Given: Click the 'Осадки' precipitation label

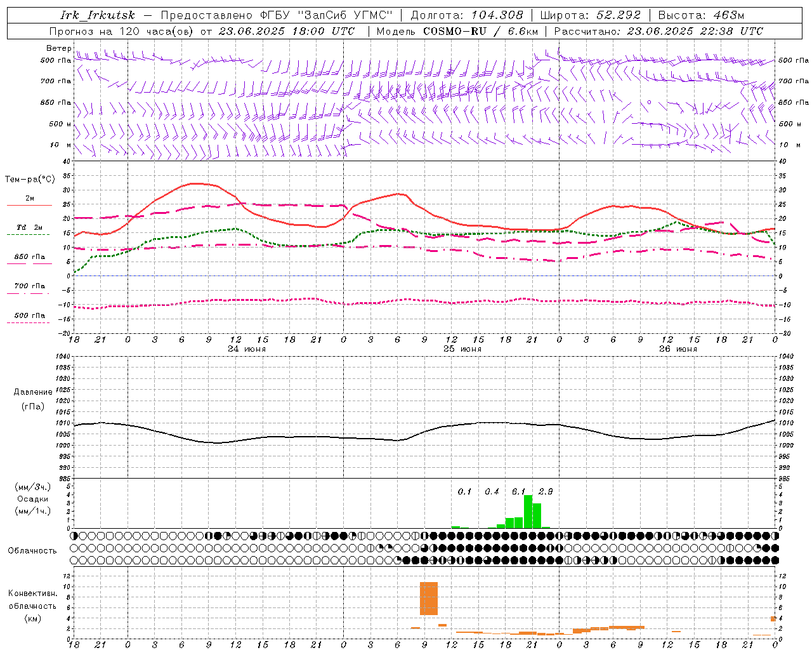Looking at the screenshot, I should pos(33,499).
